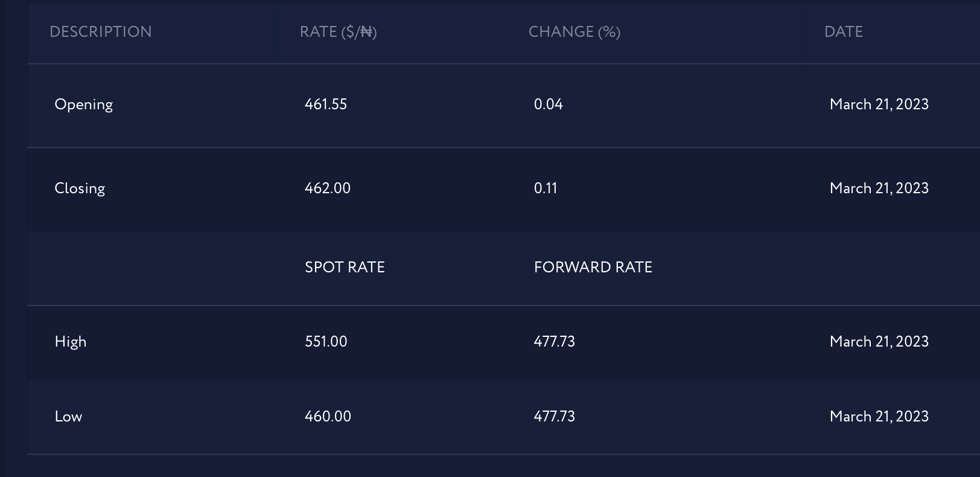980x477 pixels.
Task: Click the date in the Closing row
Action: coord(879,188)
